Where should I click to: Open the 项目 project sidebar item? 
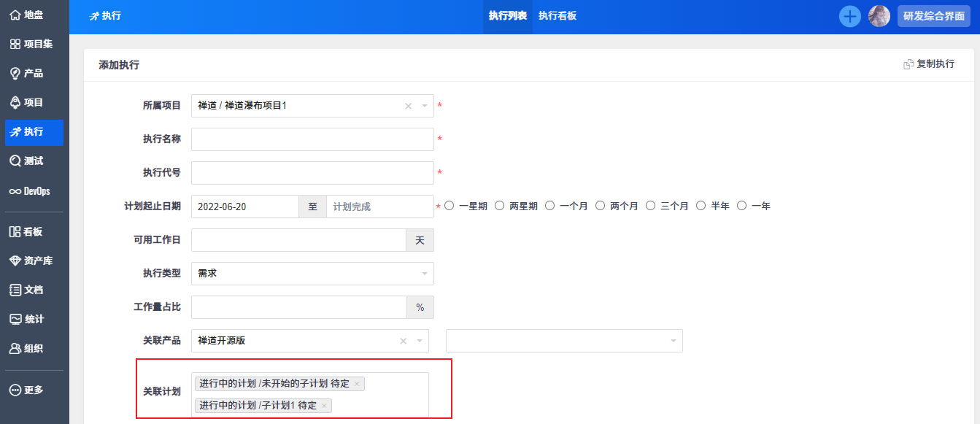point(34,102)
